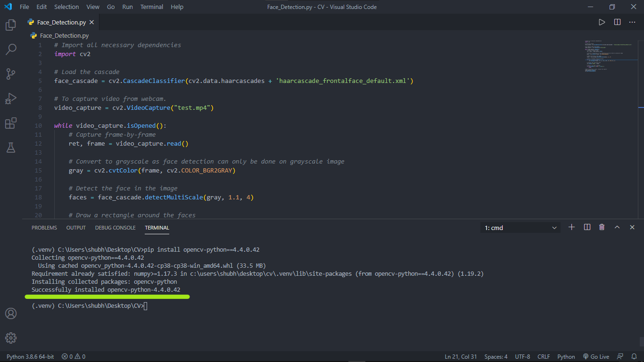
Task: Open the editor more actions menu
Action: coord(632,22)
